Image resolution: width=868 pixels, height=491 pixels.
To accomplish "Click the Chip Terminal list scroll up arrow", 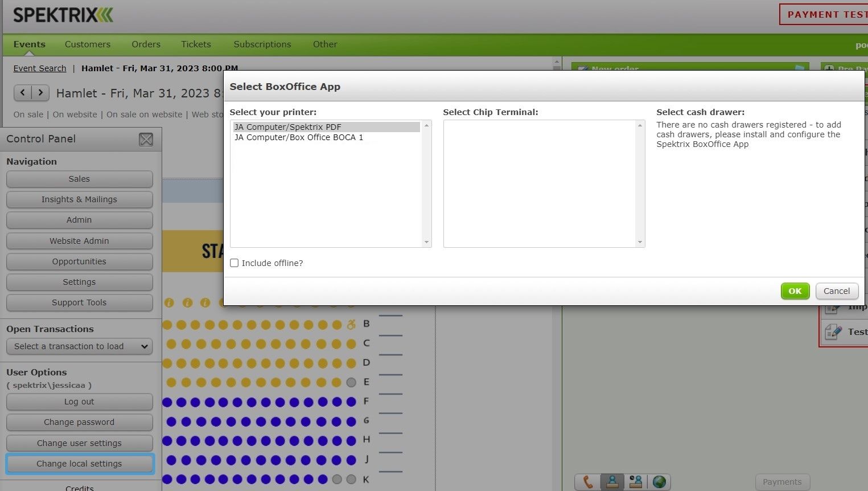I will pyautogui.click(x=640, y=125).
